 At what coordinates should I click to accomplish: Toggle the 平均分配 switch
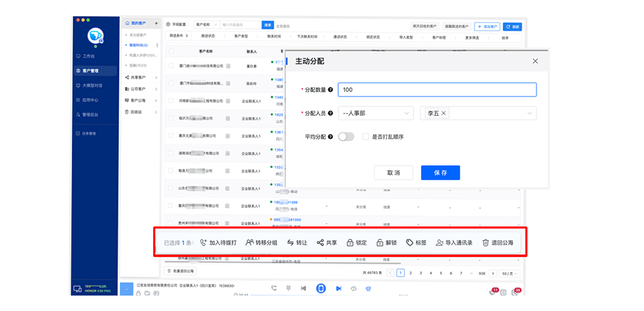point(346,137)
